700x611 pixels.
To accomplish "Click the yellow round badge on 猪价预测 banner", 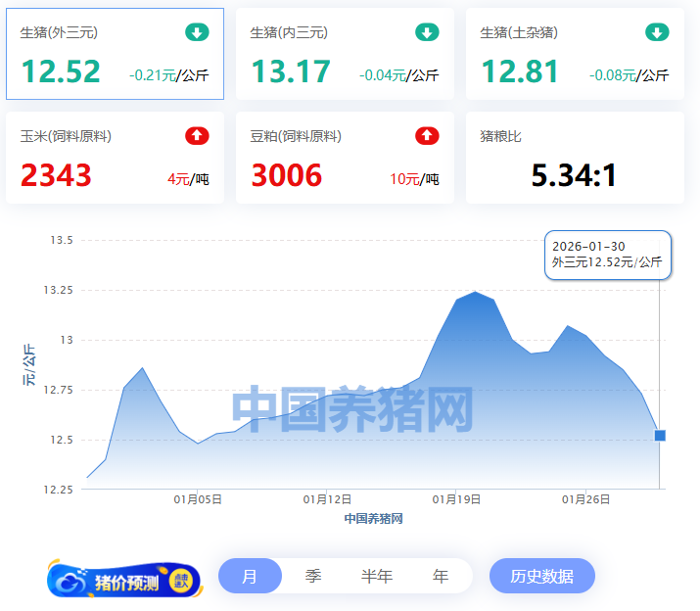I will pyautogui.click(x=181, y=581).
